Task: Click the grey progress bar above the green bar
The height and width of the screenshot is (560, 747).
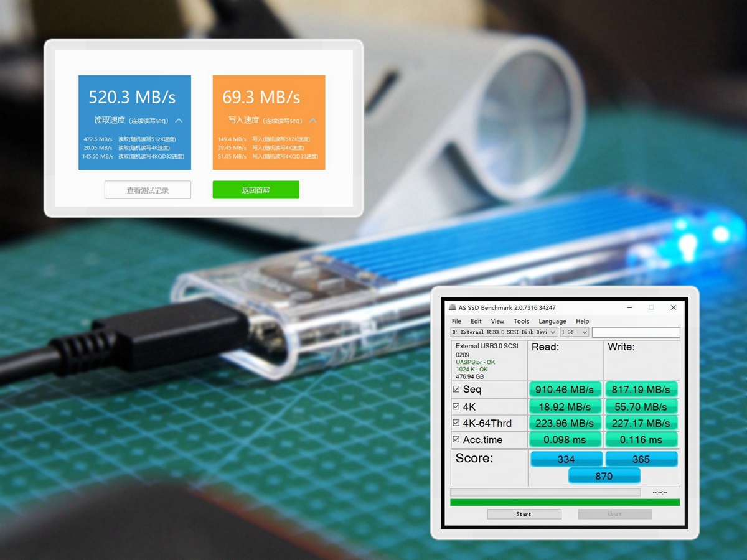Action: 545,492
